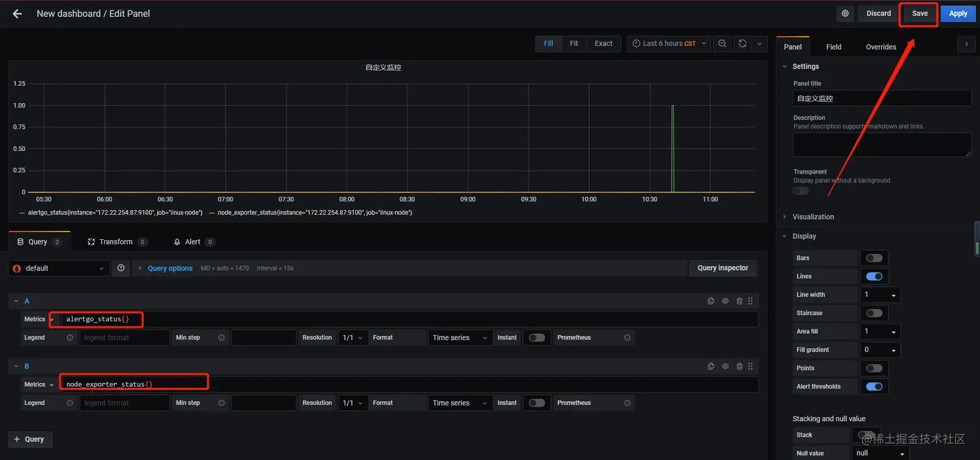This screenshot has height=460, width=980.
Task: Duplicate query A with copy icon
Action: 711,301
